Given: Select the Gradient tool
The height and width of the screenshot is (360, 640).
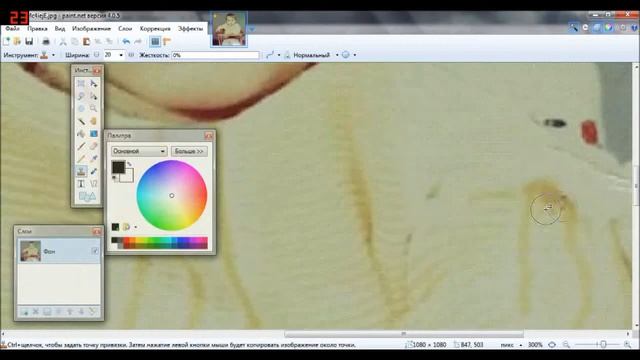Looking at the screenshot, I should [x=93, y=134].
